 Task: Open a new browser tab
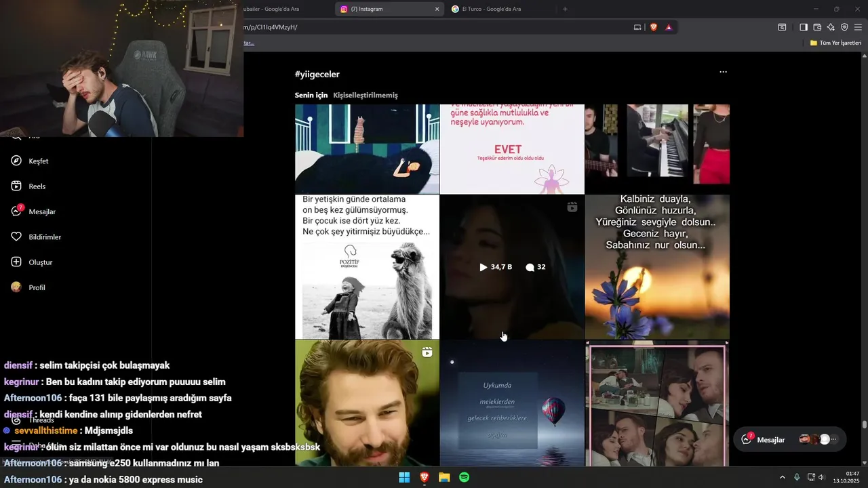(565, 9)
